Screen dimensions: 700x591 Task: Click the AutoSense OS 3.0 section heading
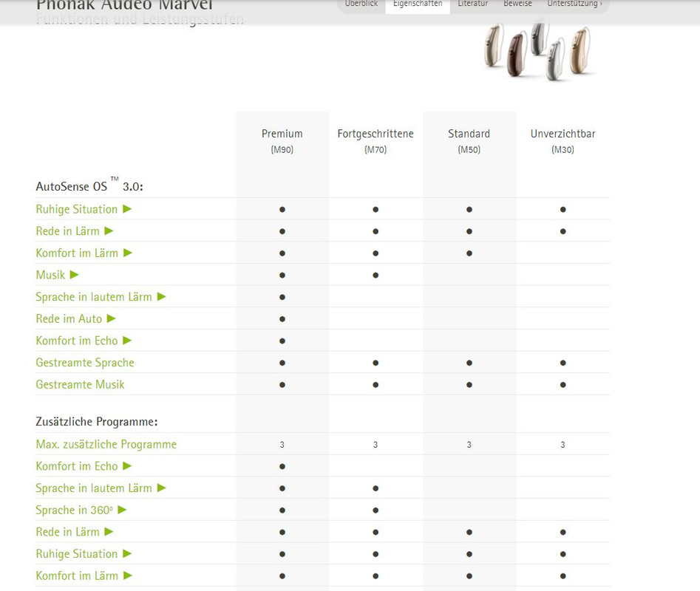point(89,185)
